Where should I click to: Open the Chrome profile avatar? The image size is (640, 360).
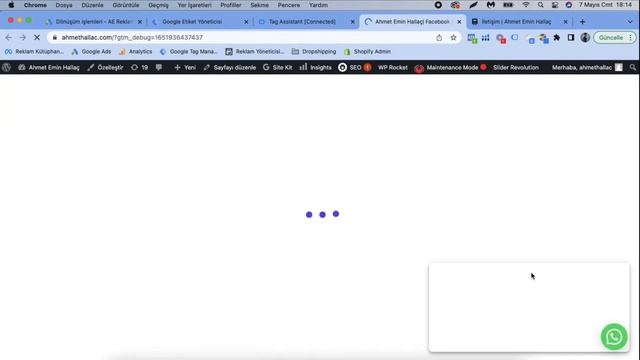tap(585, 38)
